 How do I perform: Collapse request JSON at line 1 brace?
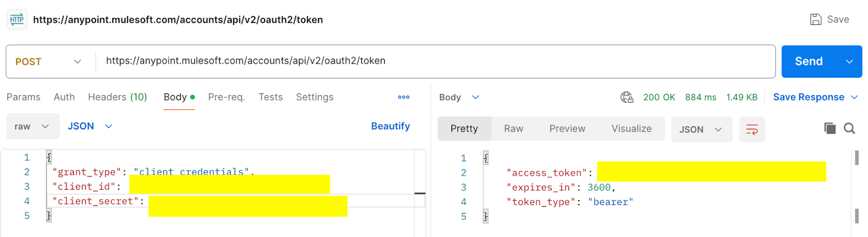(x=49, y=158)
